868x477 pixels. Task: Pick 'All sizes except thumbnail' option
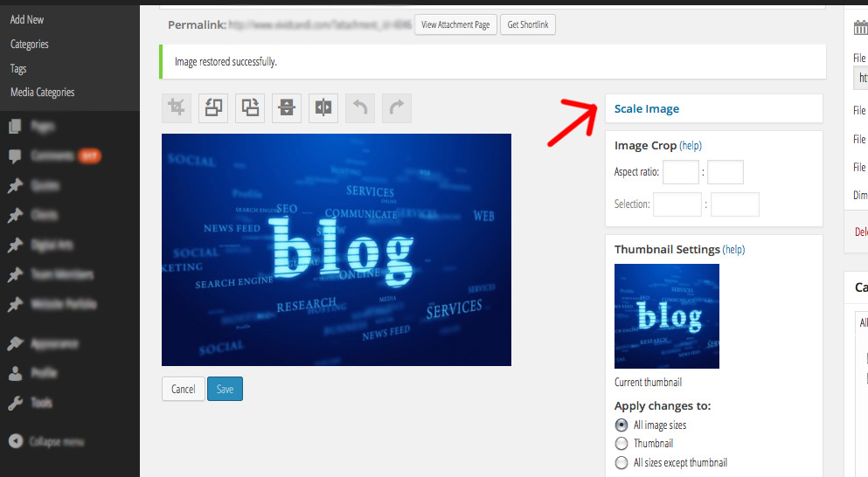(621, 463)
